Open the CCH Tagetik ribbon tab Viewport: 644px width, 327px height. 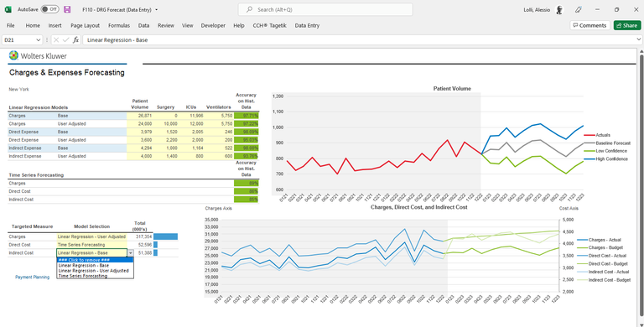click(269, 25)
